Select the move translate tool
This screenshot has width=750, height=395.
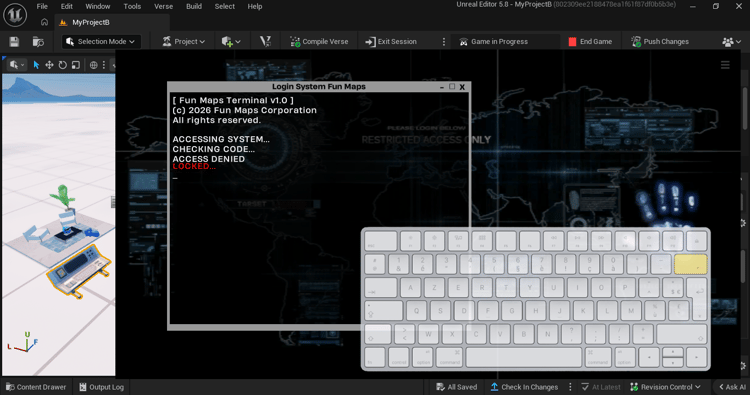49,65
